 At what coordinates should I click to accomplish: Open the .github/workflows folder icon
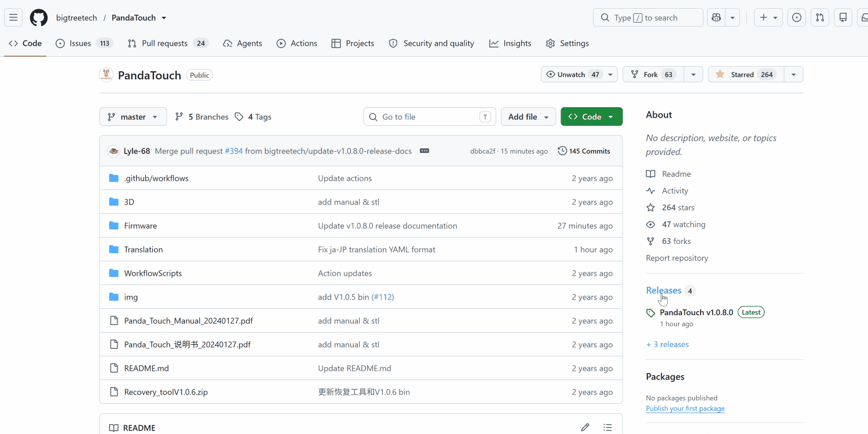(113, 178)
